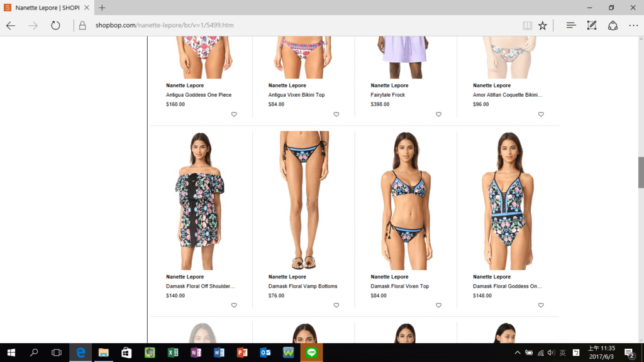Heart the Damask Floral Vixen Top
The height and width of the screenshot is (362, 644).
(x=438, y=305)
